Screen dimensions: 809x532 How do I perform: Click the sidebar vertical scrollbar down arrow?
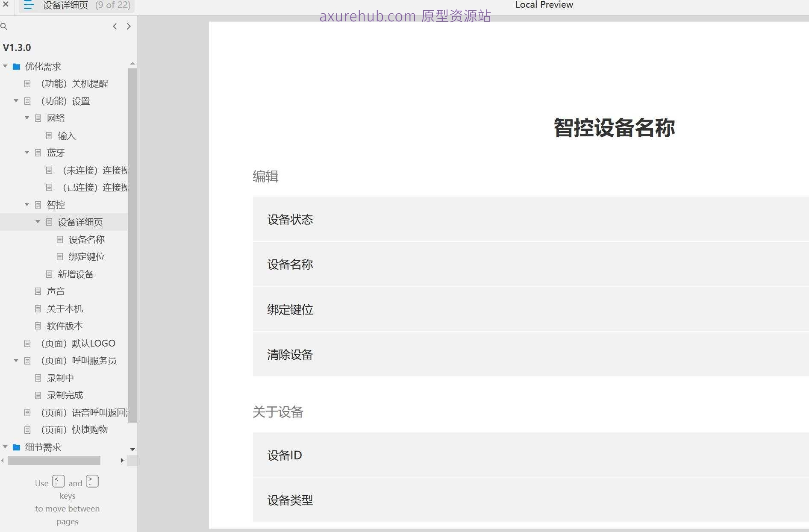pos(132,450)
